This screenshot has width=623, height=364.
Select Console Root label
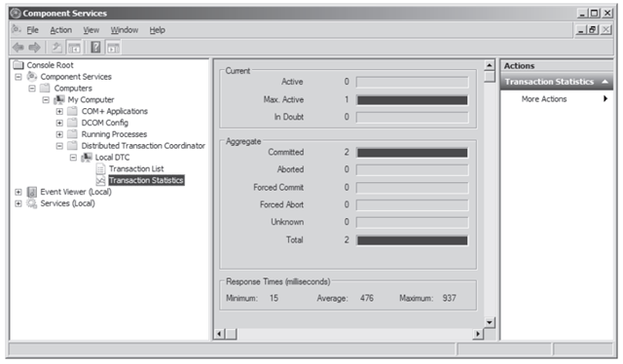(50, 65)
